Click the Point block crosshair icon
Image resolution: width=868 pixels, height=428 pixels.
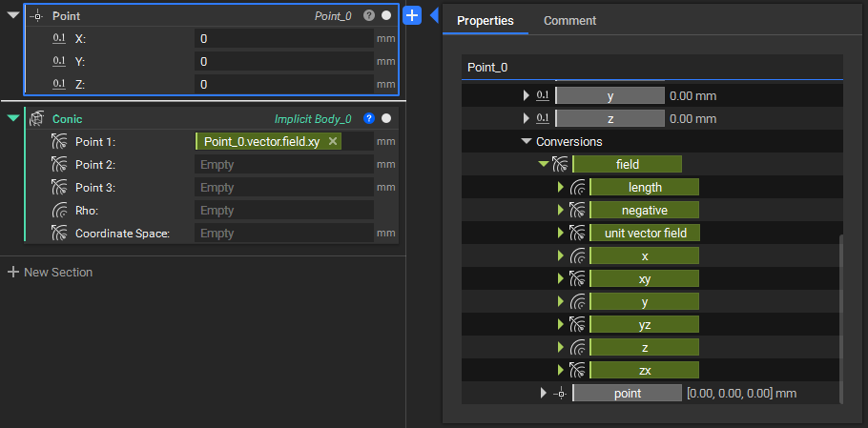click(36, 16)
